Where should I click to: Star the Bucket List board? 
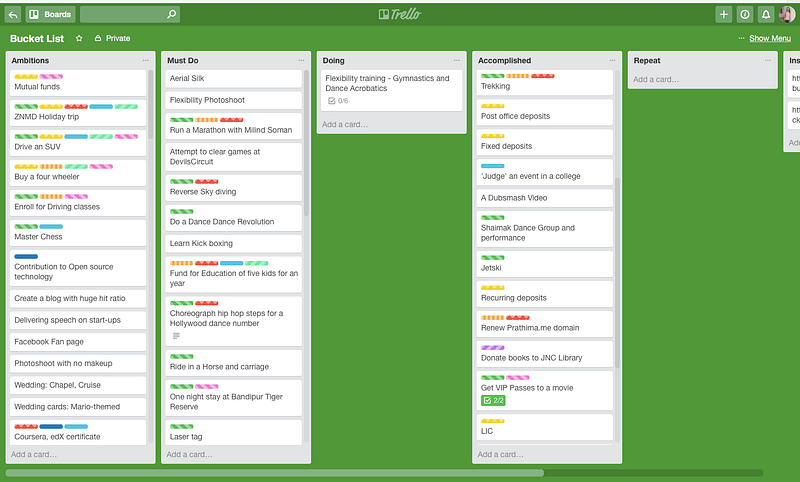[79, 38]
